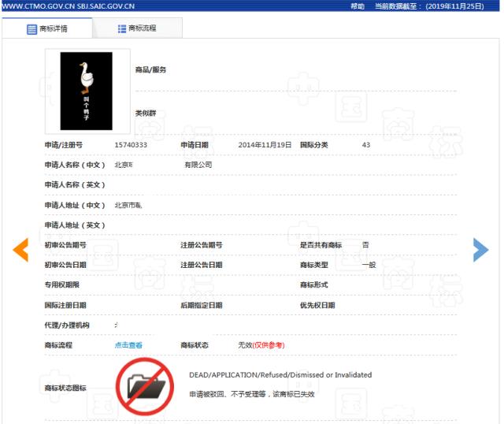Viewport: 504px width, 424px height.
Task: Click the 商标类型 value 一般
Action: tap(369, 265)
